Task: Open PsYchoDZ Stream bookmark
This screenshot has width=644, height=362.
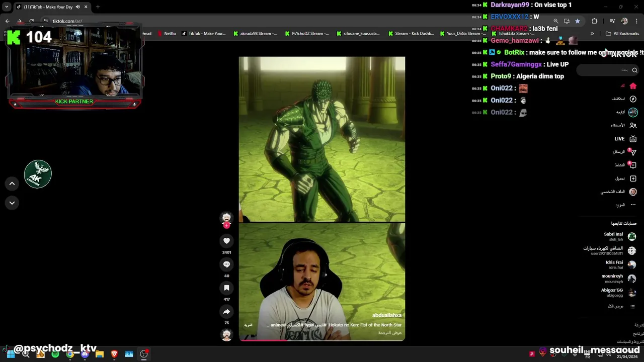Action: coord(307,34)
